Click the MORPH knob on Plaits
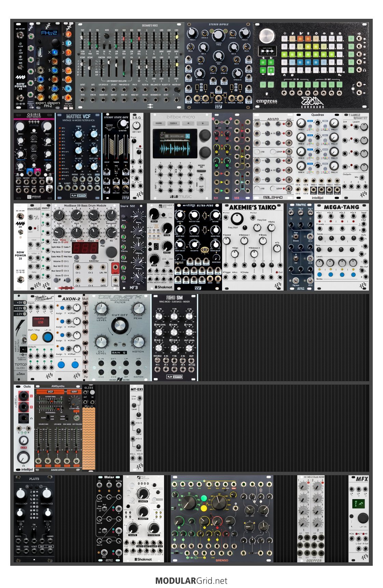 pyautogui.click(x=47, y=513)
